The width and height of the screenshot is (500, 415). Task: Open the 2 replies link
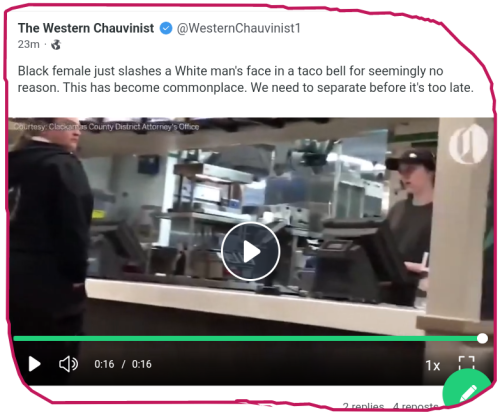point(363,406)
